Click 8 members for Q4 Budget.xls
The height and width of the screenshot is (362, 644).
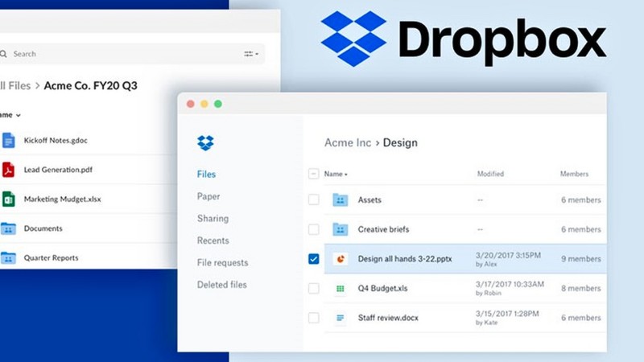tap(580, 289)
